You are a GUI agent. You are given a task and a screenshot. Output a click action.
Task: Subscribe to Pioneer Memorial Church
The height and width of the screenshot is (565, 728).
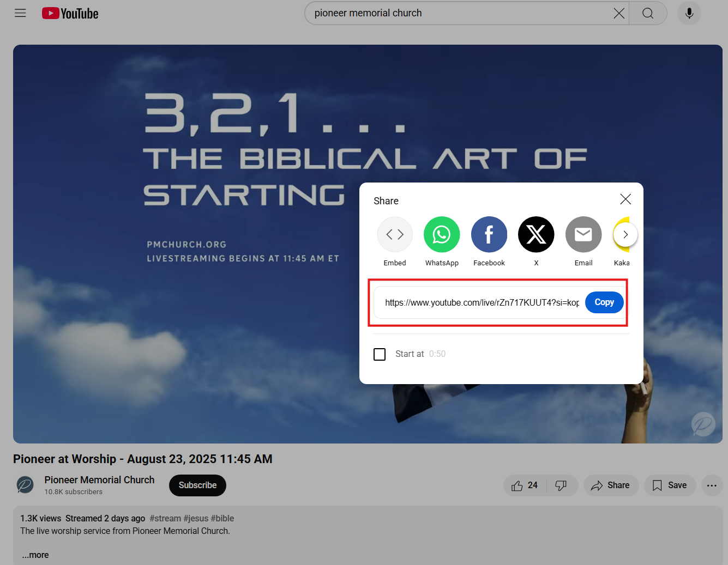tap(197, 485)
